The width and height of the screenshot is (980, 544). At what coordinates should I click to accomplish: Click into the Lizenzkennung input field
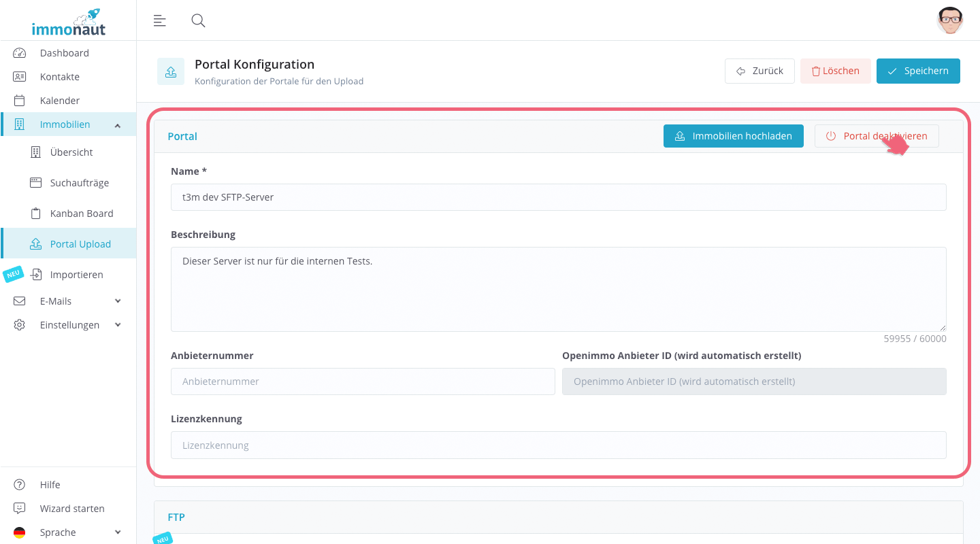coord(558,445)
